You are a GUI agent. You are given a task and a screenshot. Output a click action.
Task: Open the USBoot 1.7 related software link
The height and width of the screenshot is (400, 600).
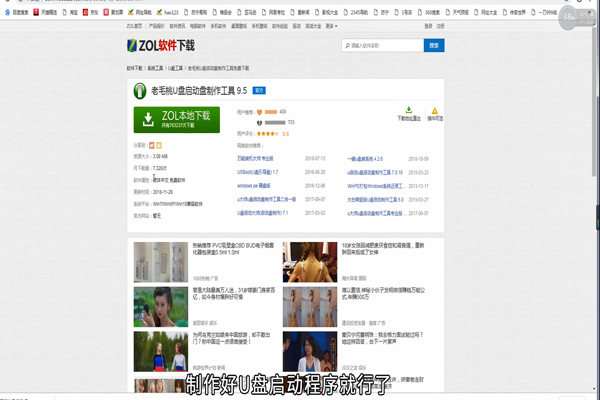click(258, 172)
